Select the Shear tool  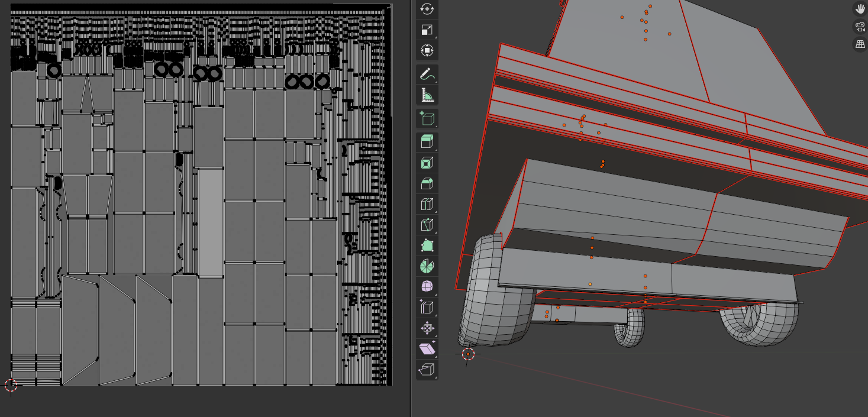[427, 349]
